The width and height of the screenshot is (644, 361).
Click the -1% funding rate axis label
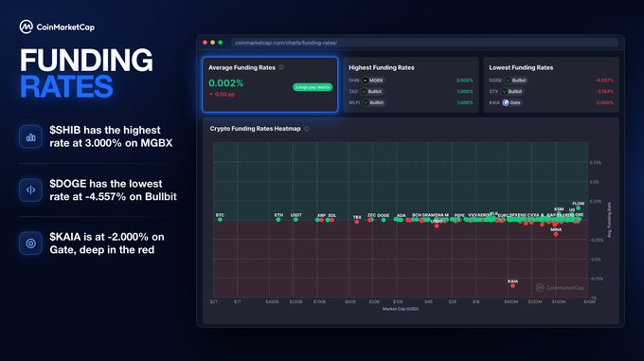593,298
